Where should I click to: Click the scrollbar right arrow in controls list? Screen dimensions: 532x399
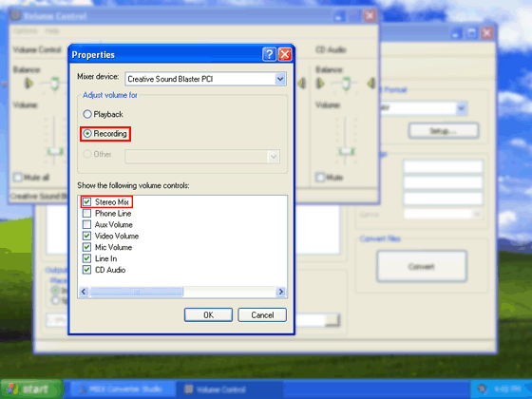click(x=281, y=292)
